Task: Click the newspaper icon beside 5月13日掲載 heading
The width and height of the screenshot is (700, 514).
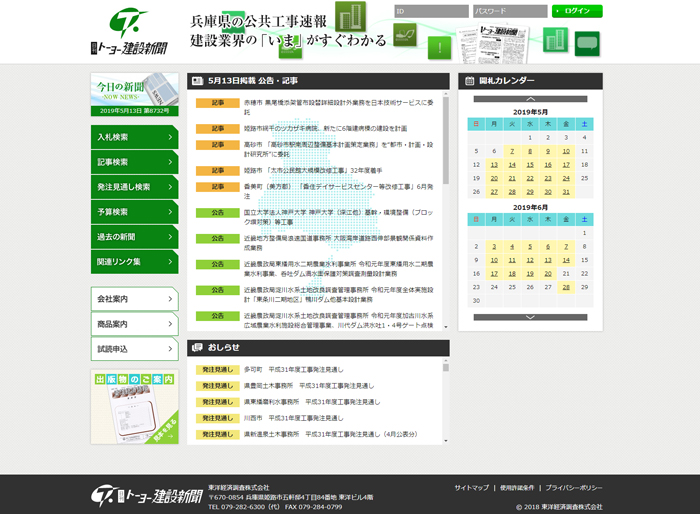Action: [x=197, y=80]
